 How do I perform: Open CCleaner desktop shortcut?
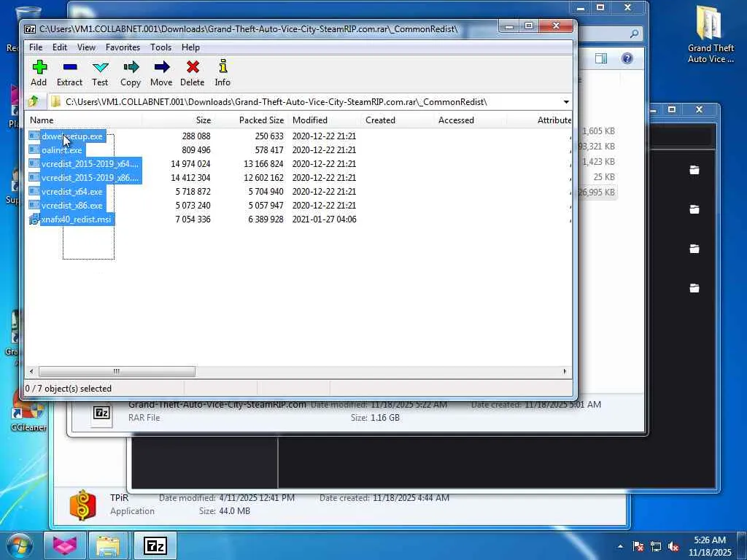click(x=28, y=412)
